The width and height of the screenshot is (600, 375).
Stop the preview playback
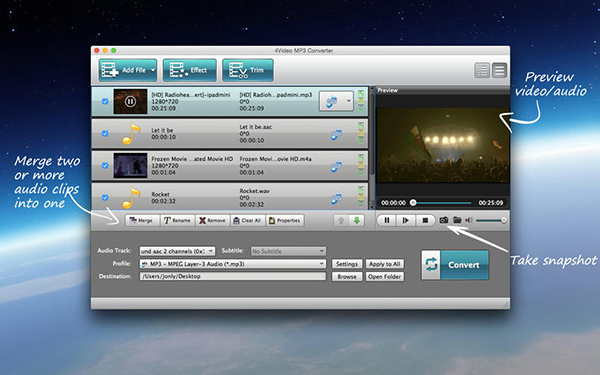click(425, 220)
